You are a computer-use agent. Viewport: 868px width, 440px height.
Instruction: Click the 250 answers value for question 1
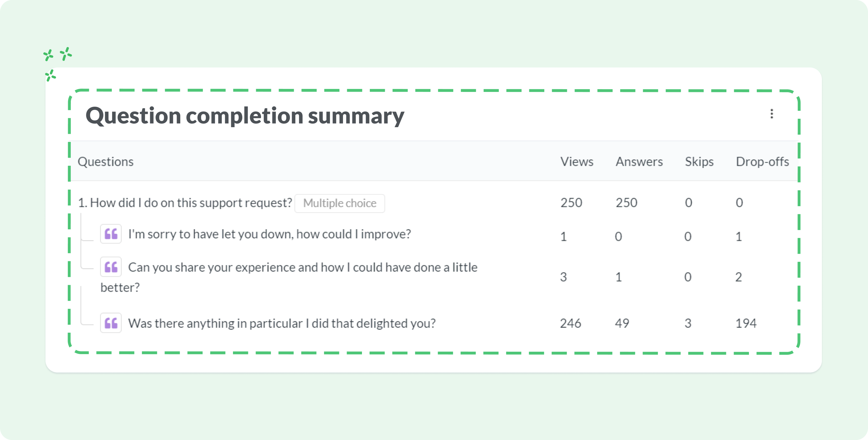tap(626, 203)
